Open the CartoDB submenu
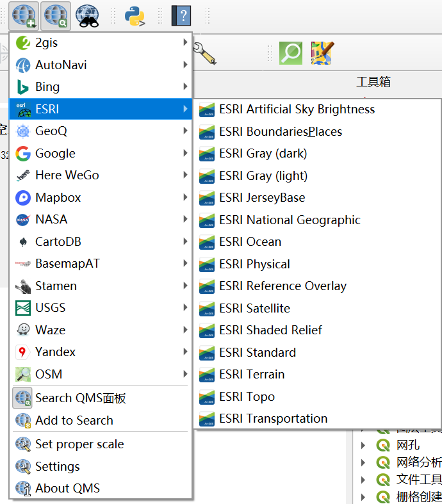Screen dimensions: 442x504 click(101, 241)
